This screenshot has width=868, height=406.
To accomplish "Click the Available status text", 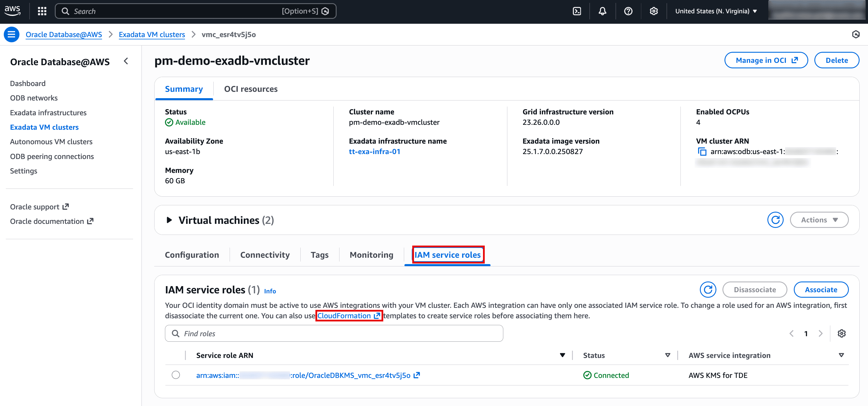I will 190,122.
